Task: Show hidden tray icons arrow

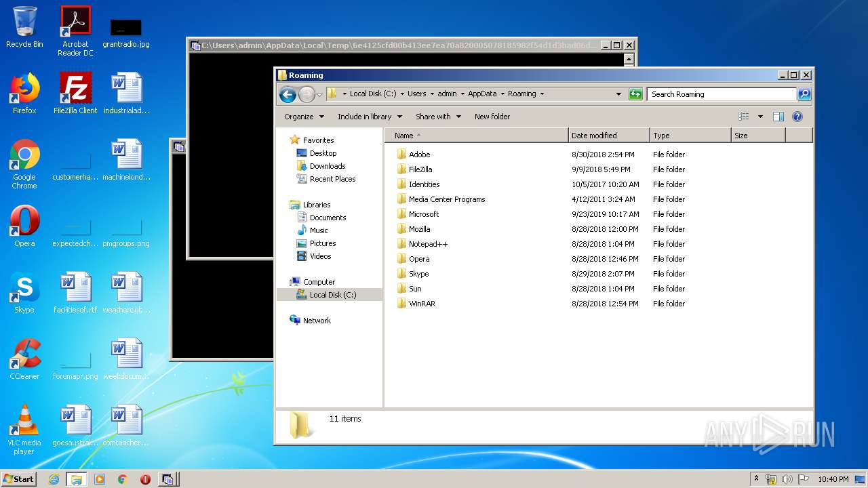Action: tap(756, 479)
